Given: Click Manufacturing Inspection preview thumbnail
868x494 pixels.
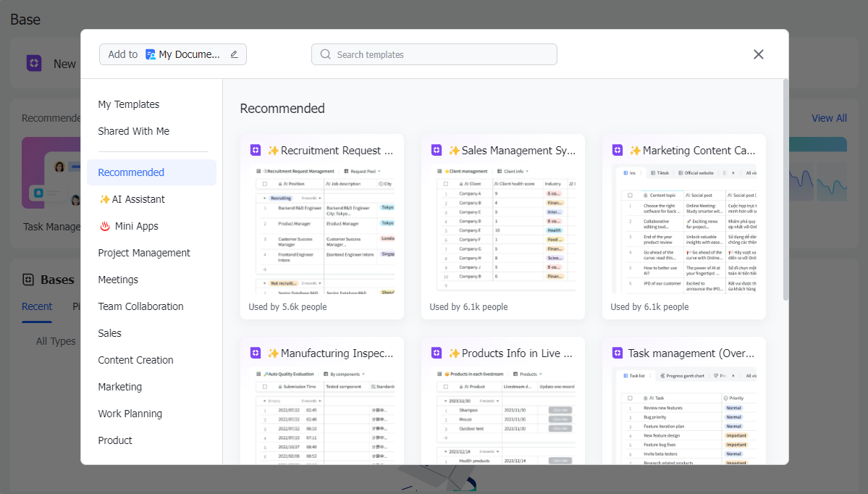Looking at the screenshot, I should (322, 415).
